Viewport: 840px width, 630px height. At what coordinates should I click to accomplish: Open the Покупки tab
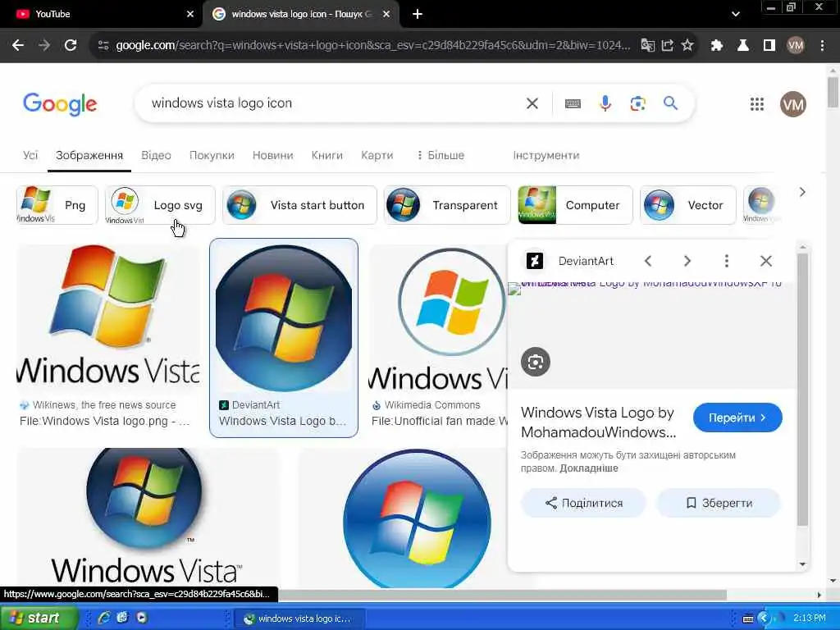[x=212, y=155]
